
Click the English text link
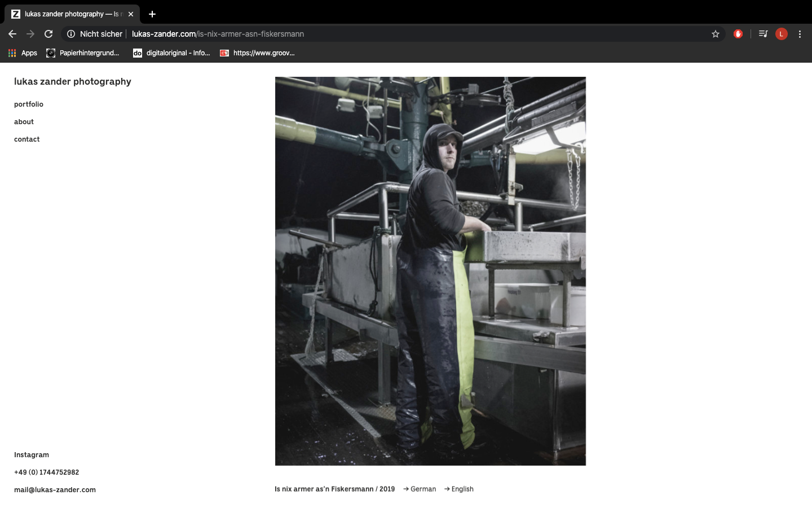[x=462, y=489]
